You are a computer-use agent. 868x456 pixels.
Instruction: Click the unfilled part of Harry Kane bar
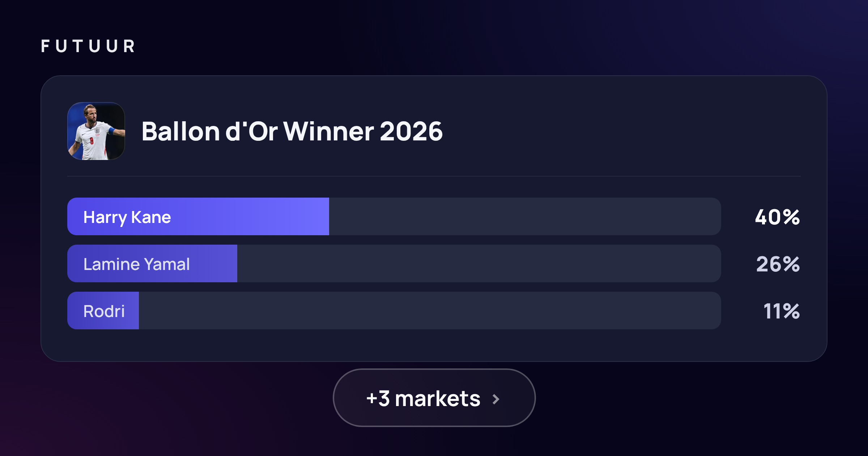click(x=525, y=216)
